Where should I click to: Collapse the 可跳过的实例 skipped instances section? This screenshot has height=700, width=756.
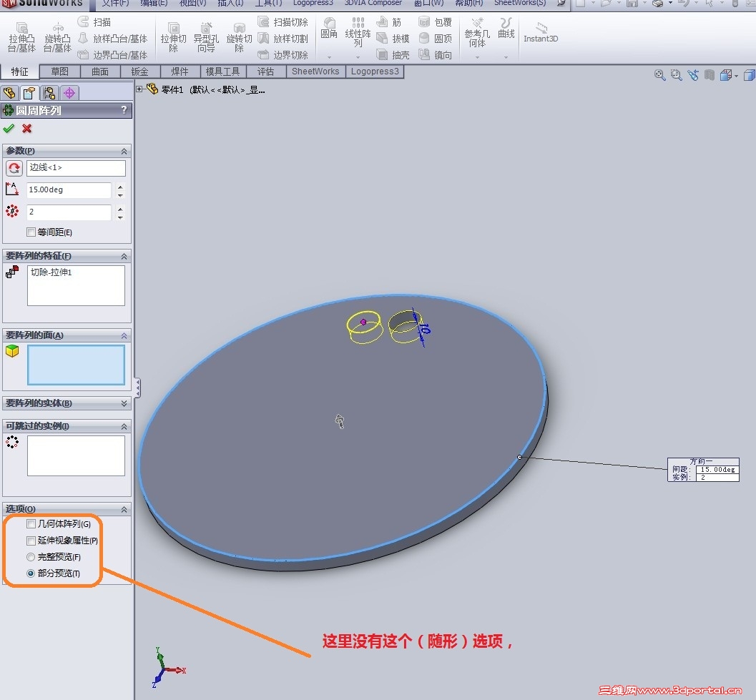click(124, 427)
